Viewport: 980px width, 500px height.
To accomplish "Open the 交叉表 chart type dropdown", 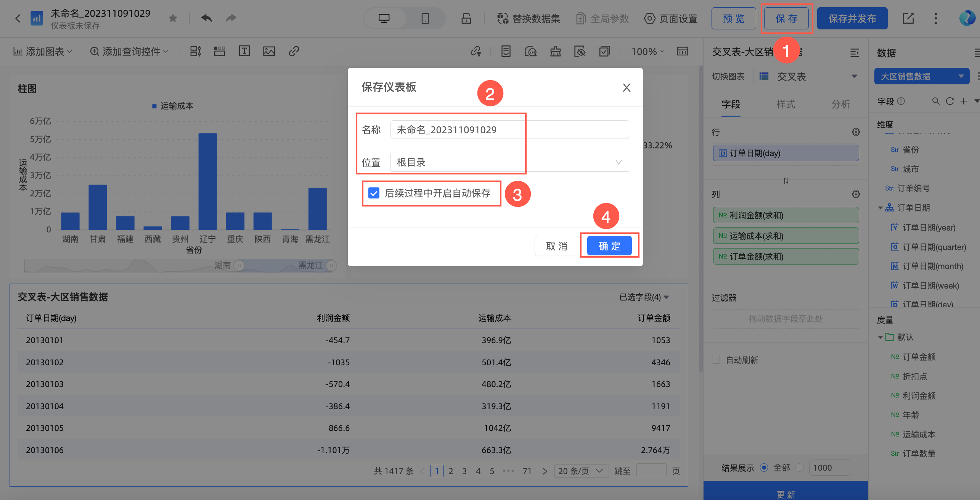I will (x=806, y=77).
